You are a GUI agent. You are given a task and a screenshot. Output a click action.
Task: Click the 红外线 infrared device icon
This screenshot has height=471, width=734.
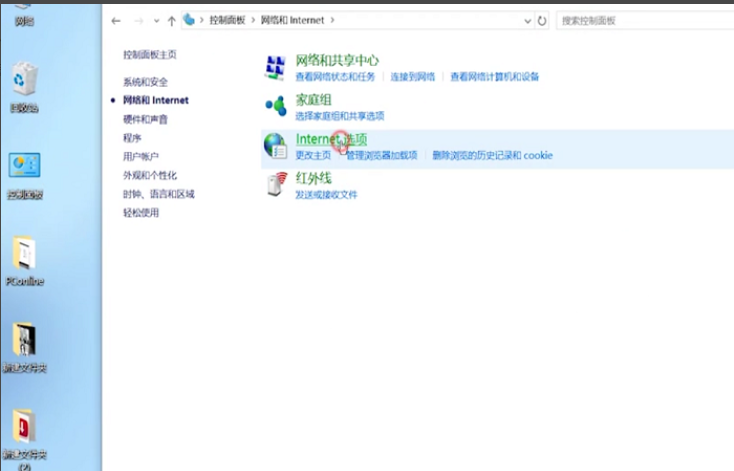(275, 185)
